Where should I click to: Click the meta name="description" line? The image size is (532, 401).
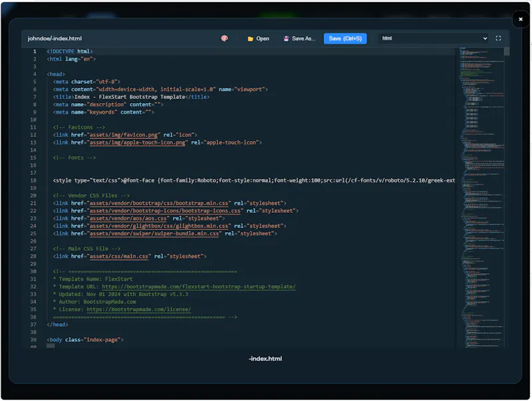tap(108, 105)
